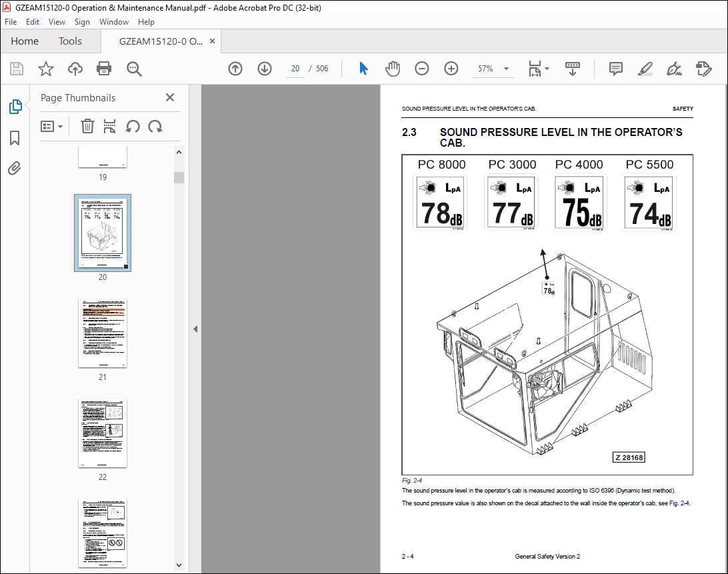Click the thumbnail scrollbar handle
Viewport: 728px width, 574px height.
179,177
